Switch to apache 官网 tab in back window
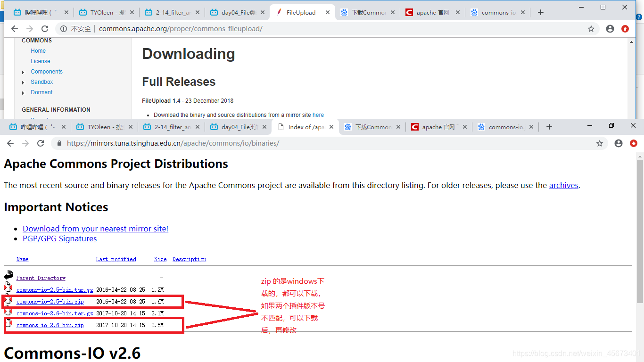644x362 pixels. tap(433, 12)
